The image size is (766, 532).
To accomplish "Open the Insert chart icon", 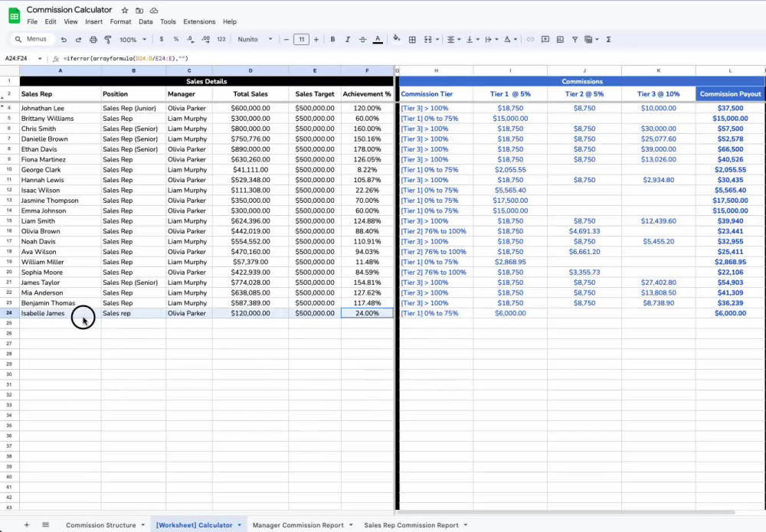I will pyautogui.click(x=561, y=39).
